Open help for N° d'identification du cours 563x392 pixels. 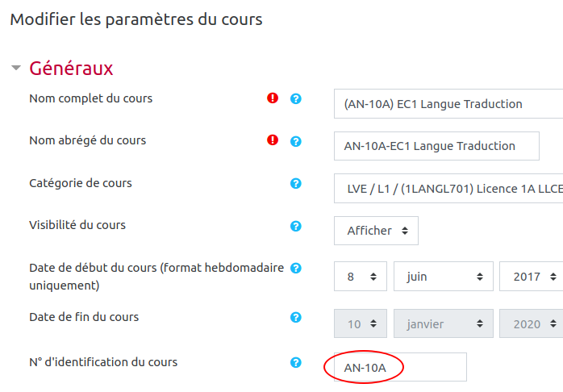tap(296, 362)
